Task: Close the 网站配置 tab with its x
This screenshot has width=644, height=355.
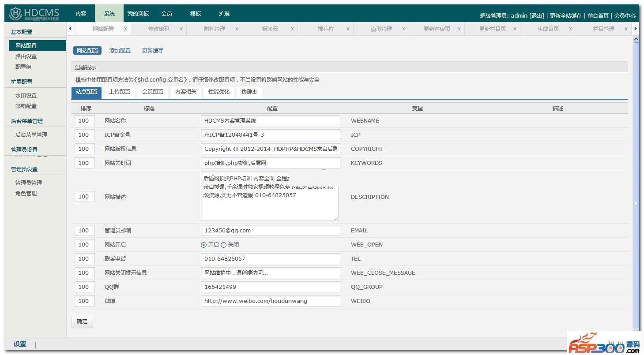Action: coord(125,29)
